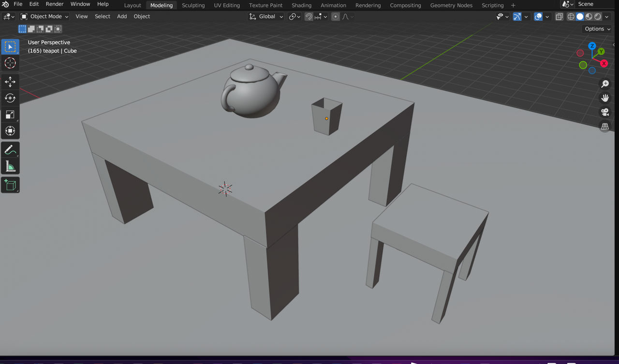Activate the 3D Cursor tool
The width and height of the screenshot is (619, 364).
click(x=10, y=63)
